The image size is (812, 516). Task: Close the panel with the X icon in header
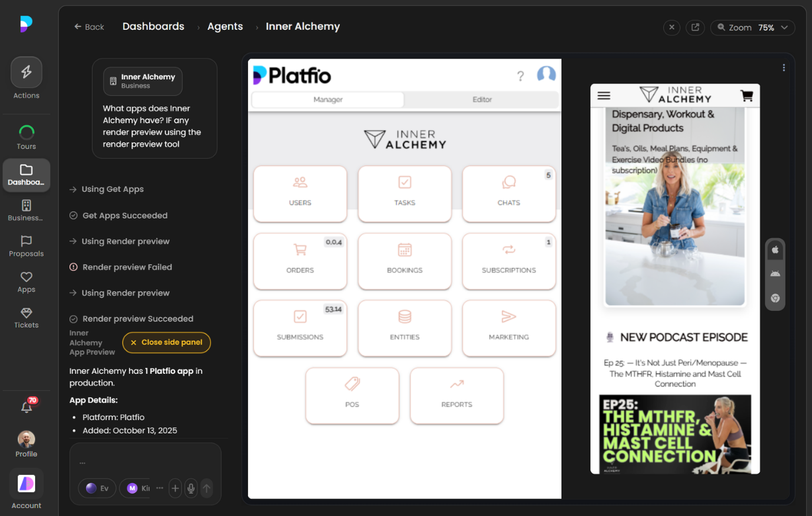(671, 27)
